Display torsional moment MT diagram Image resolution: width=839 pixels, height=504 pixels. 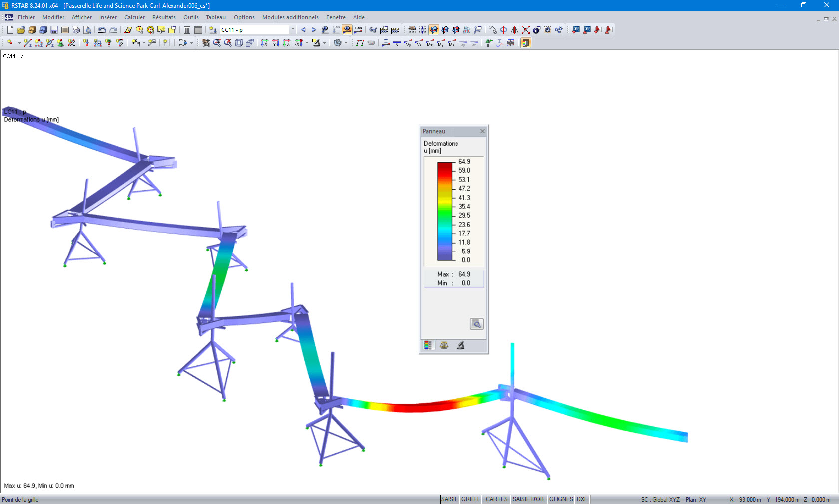point(430,43)
